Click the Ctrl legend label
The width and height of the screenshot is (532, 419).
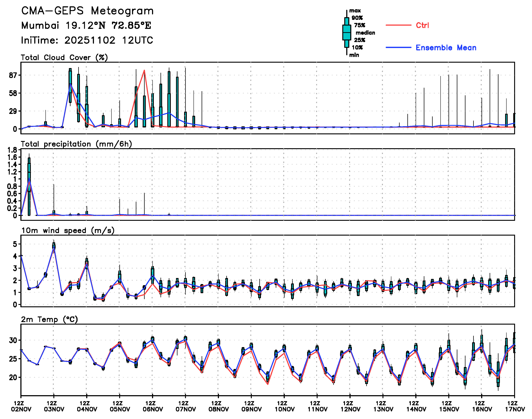[x=422, y=25]
